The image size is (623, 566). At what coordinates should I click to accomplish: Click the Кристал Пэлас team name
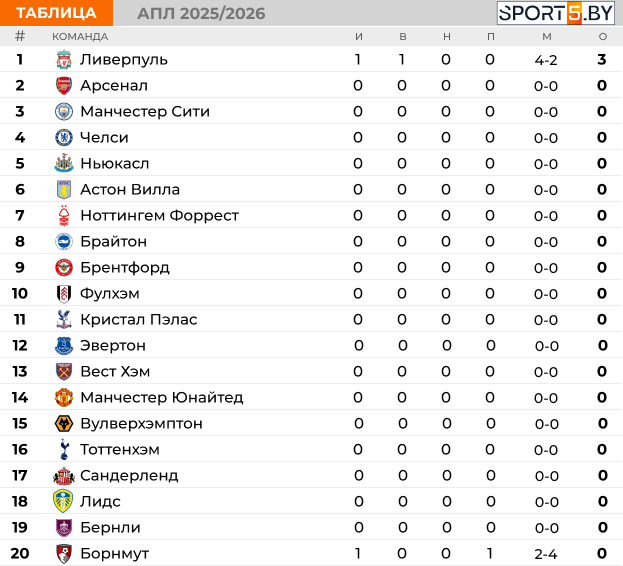click(139, 319)
